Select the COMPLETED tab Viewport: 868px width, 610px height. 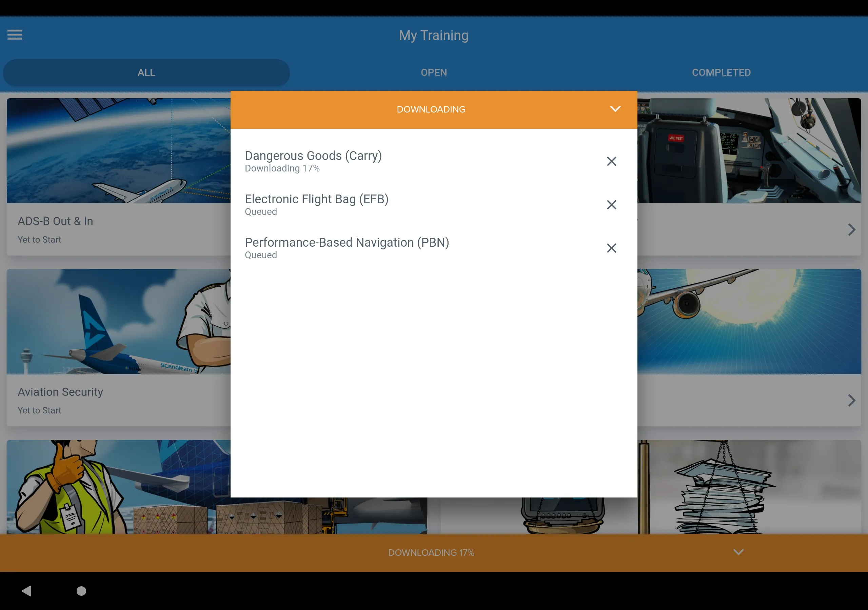point(721,72)
